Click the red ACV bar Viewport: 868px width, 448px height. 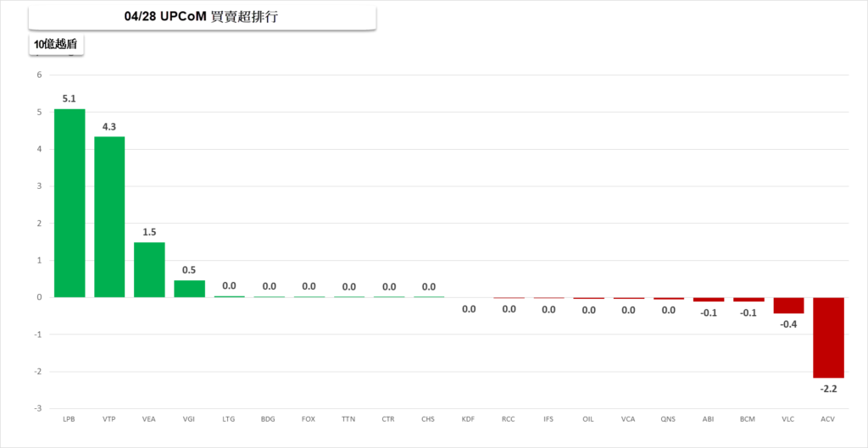[x=828, y=337]
